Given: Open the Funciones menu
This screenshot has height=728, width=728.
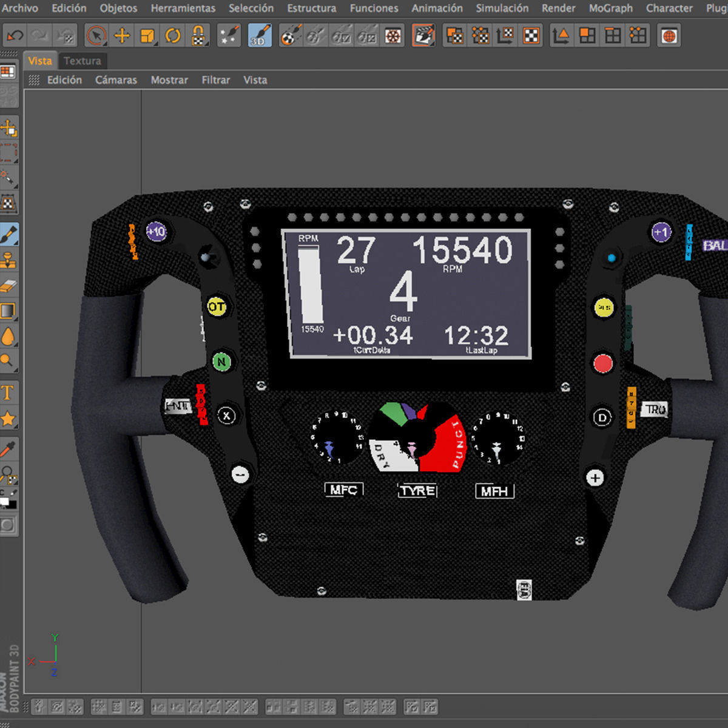Looking at the screenshot, I should [374, 8].
